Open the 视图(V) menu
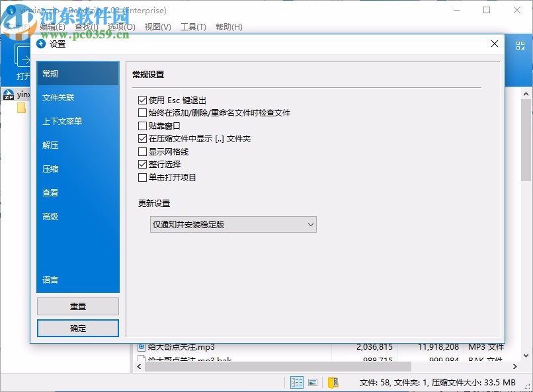Screen dimensions: 533x392 [158, 26]
